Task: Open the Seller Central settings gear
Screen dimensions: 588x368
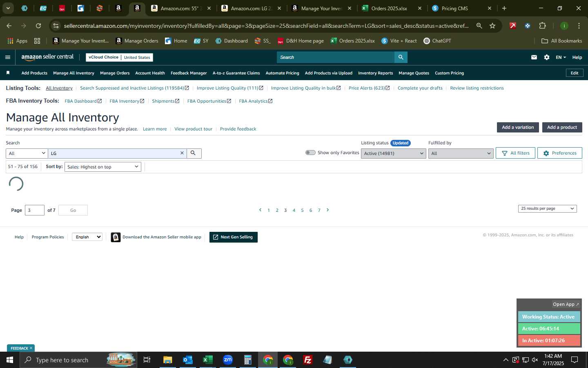Action: 547,57
